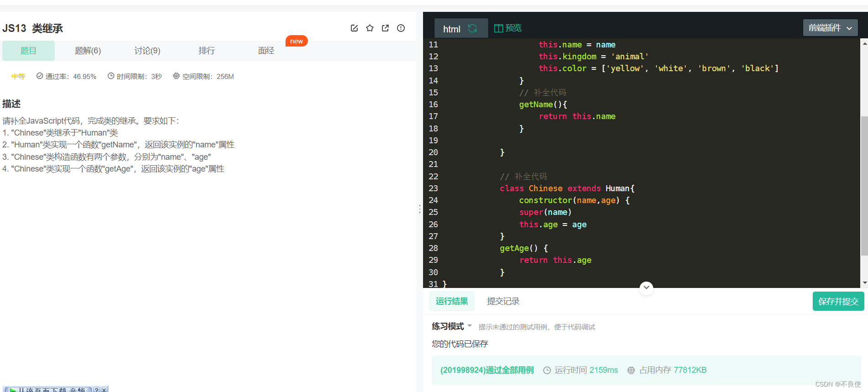
Task: Collapse the editor with the chevron-down circle
Action: click(646, 287)
